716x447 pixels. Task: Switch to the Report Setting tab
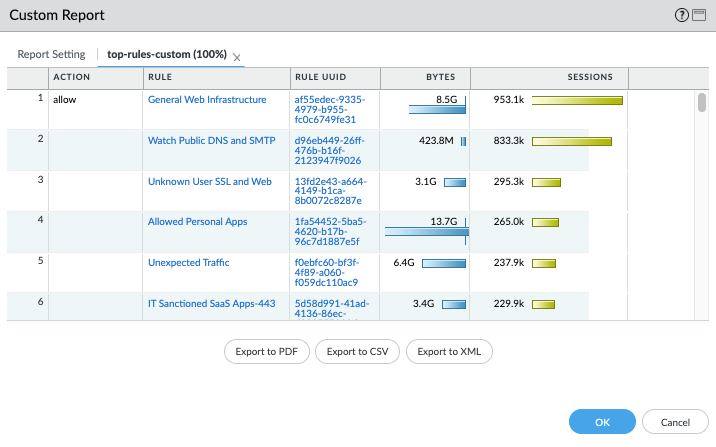(51, 54)
